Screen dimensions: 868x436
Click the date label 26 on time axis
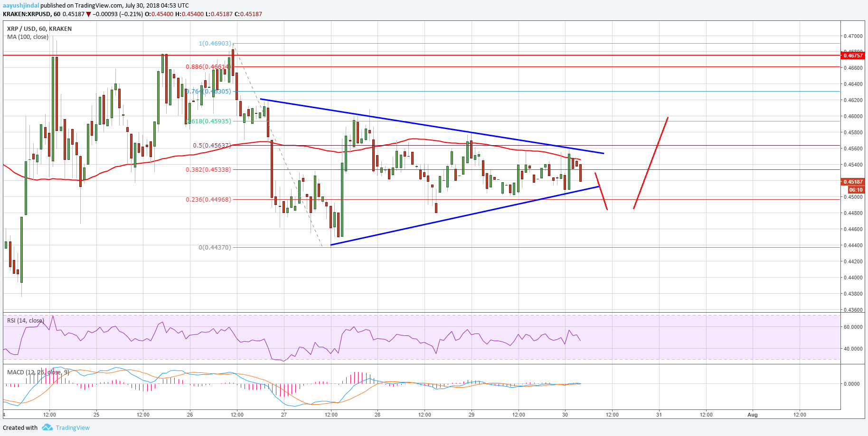[190, 415]
